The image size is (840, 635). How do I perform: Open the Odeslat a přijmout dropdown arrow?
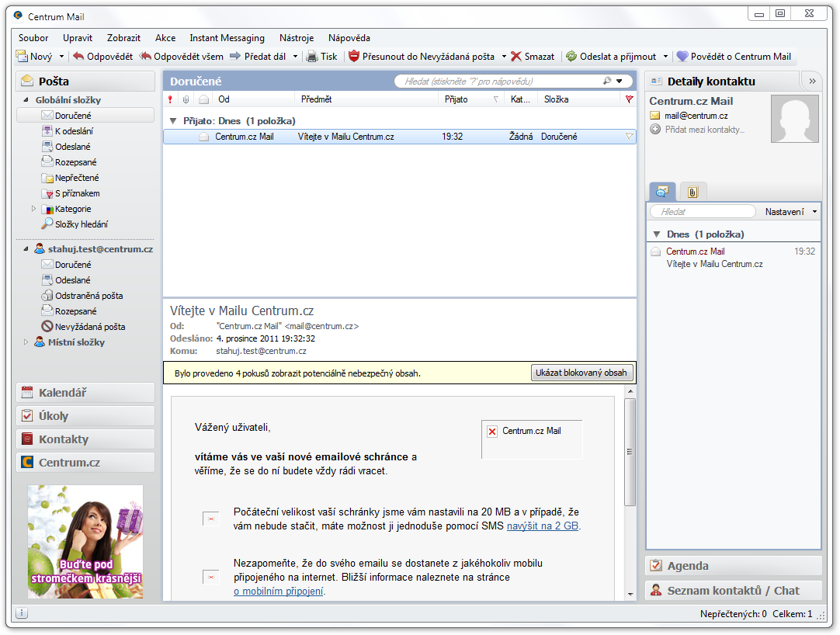[665, 56]
